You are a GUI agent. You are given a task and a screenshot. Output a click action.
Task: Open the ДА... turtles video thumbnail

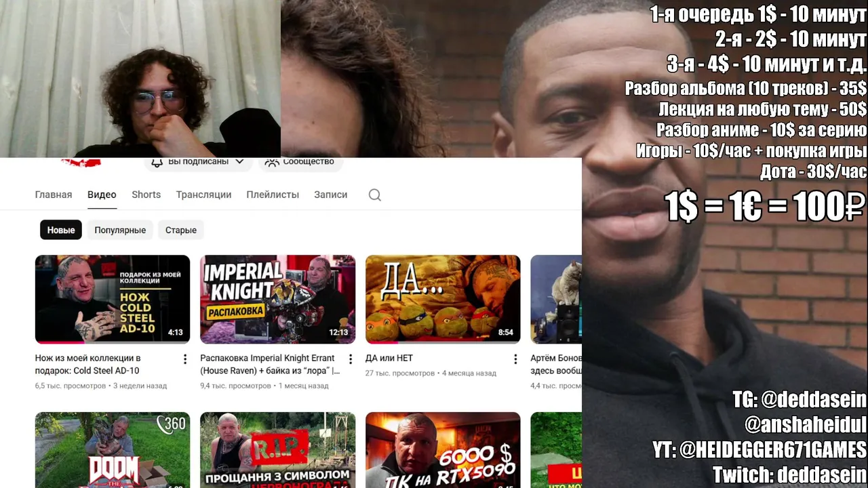[443, 299]
